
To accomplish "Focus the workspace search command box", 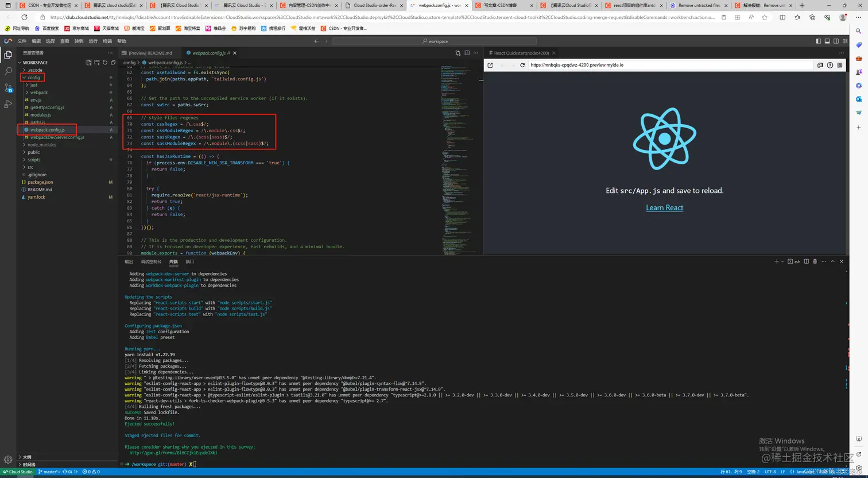I will click(435, 41).
